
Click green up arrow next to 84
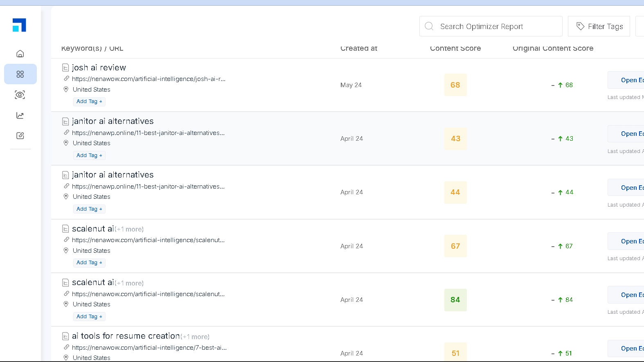[x=560, y=300]
